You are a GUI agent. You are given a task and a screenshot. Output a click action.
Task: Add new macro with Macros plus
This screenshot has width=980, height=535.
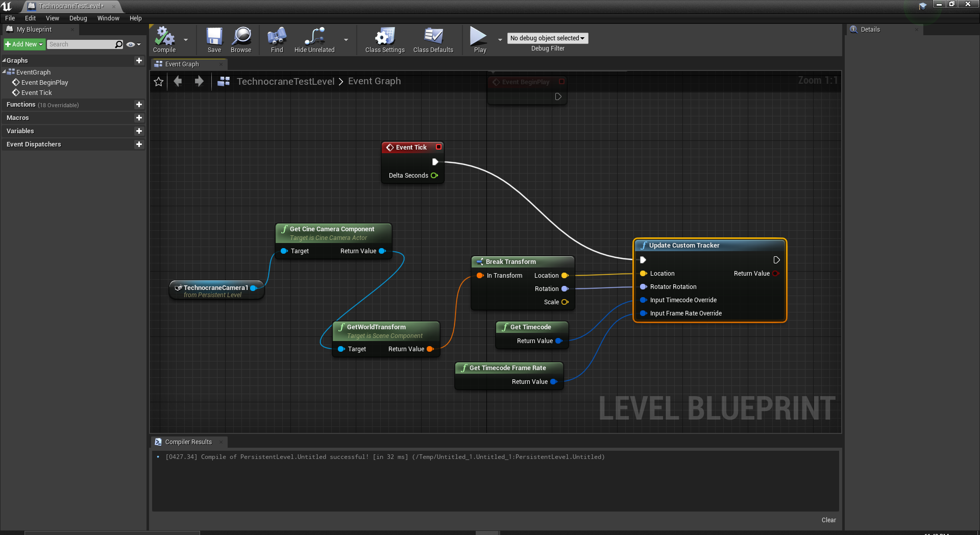tap(139, 117)
